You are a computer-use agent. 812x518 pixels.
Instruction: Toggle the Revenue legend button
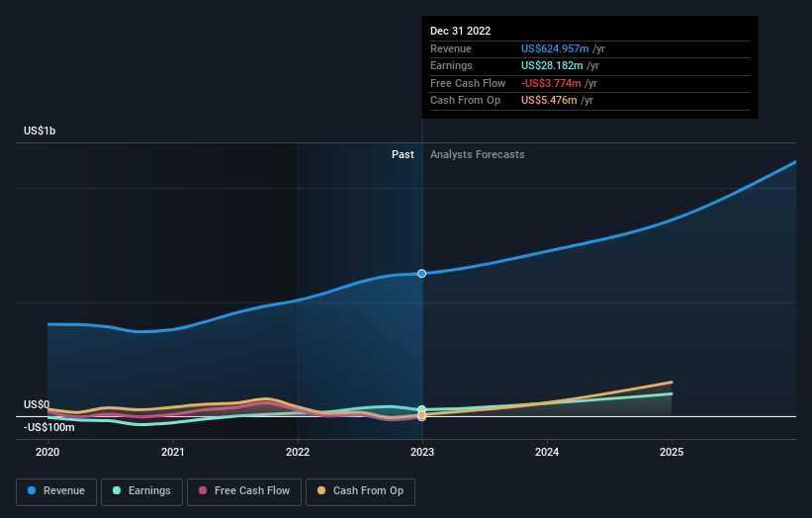pos(56,491)
